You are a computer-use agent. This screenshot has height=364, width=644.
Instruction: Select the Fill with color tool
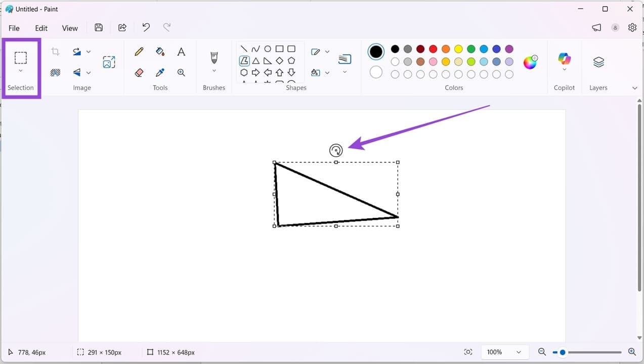[x=160, y=51]
